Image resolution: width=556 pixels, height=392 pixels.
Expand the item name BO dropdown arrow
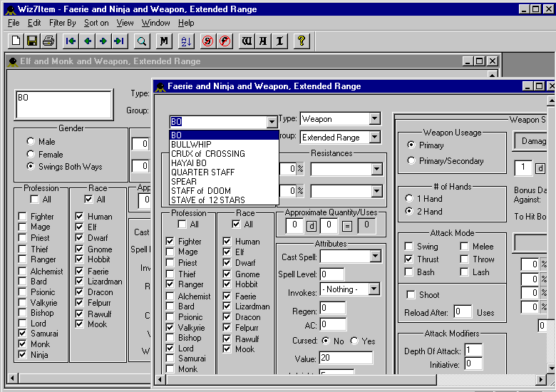pos(272,122)
